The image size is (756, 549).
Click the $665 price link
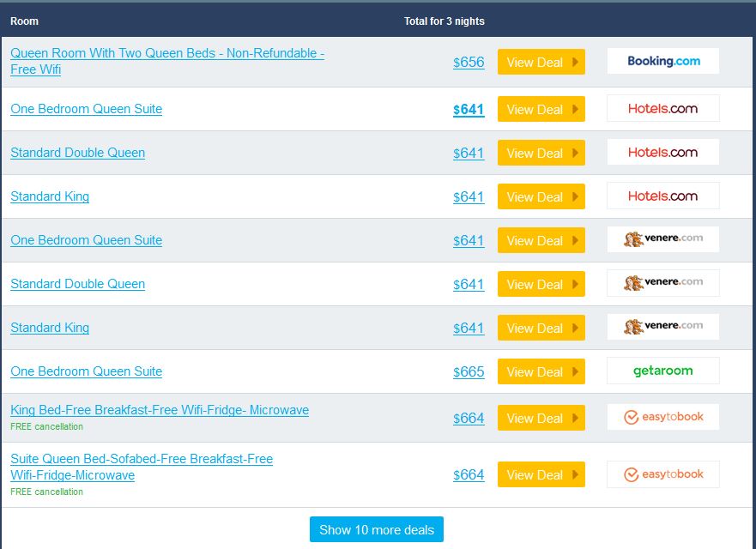pyautogui.click(x=469, y=371)
